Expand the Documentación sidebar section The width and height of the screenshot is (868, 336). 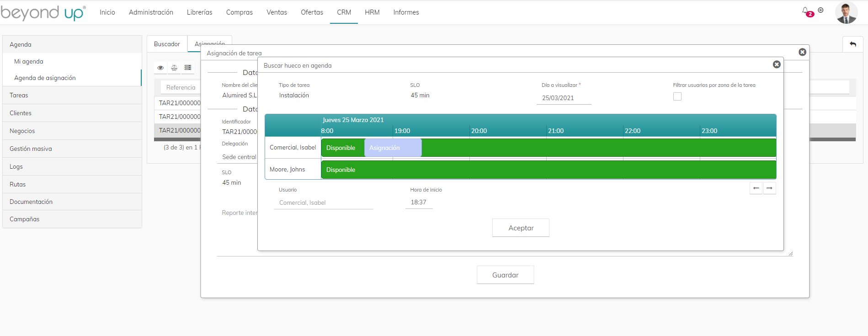(x=72, y=202)
